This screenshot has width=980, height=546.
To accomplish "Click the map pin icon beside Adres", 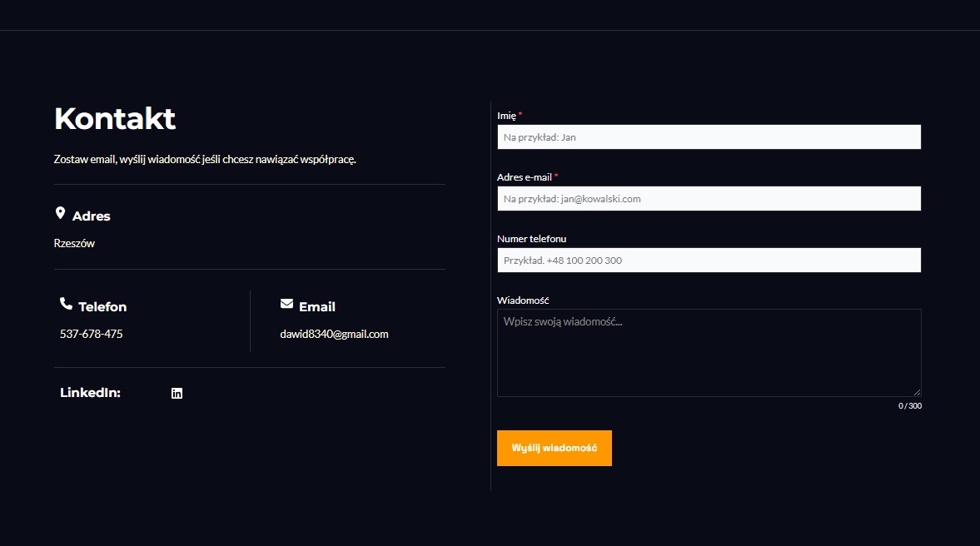I will (60, 214).
